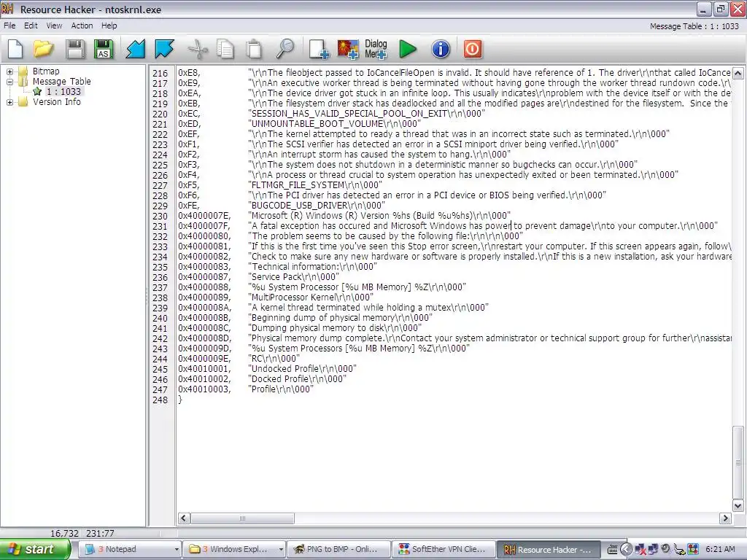The image size is (747, 560).
Task: Click the 0x4000007F message ID
Action: (204, 226)
